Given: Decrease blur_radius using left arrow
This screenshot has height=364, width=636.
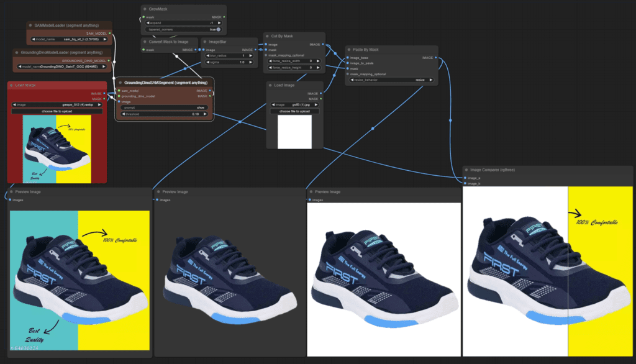Looking at the screenshot, I should [x=208, y=56].
